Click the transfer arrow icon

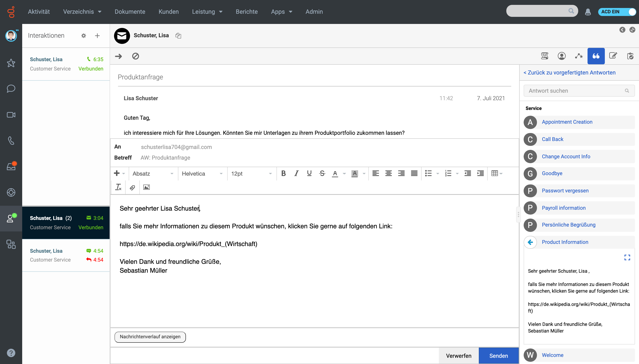[118, 56]
